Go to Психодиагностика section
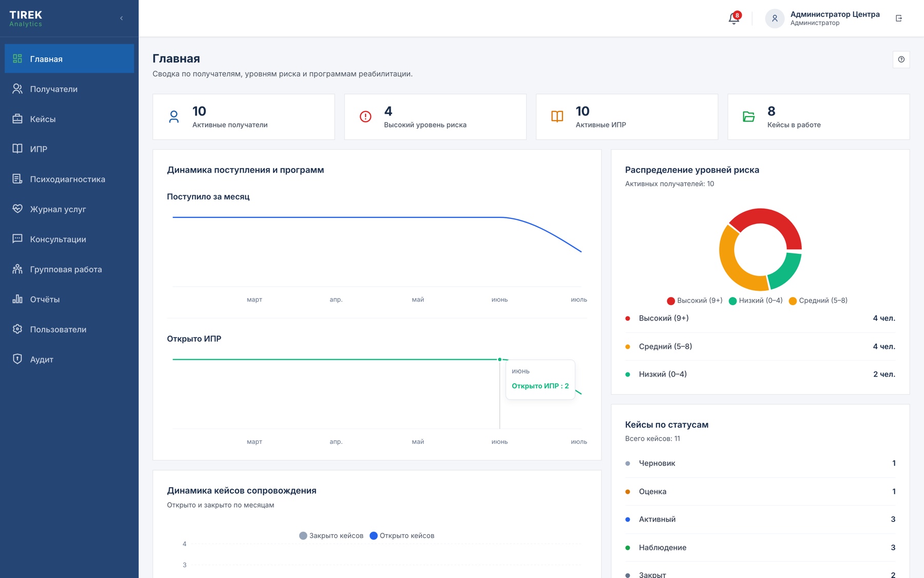 click(x=69, y=179)
